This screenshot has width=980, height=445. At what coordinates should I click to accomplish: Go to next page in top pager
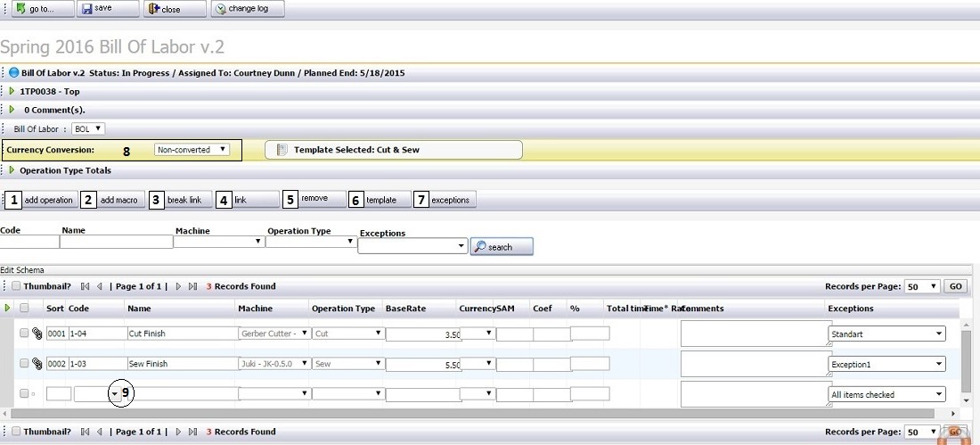(178, 286)
